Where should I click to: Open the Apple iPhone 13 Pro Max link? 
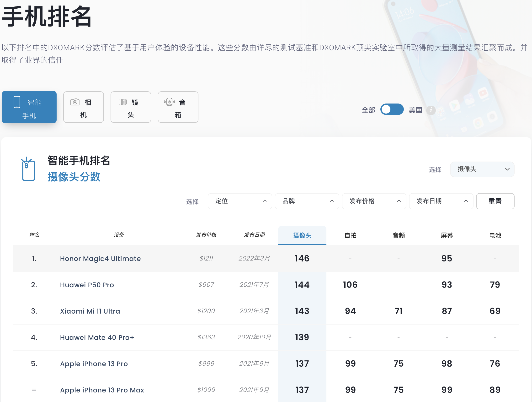(x=102, y=390)
